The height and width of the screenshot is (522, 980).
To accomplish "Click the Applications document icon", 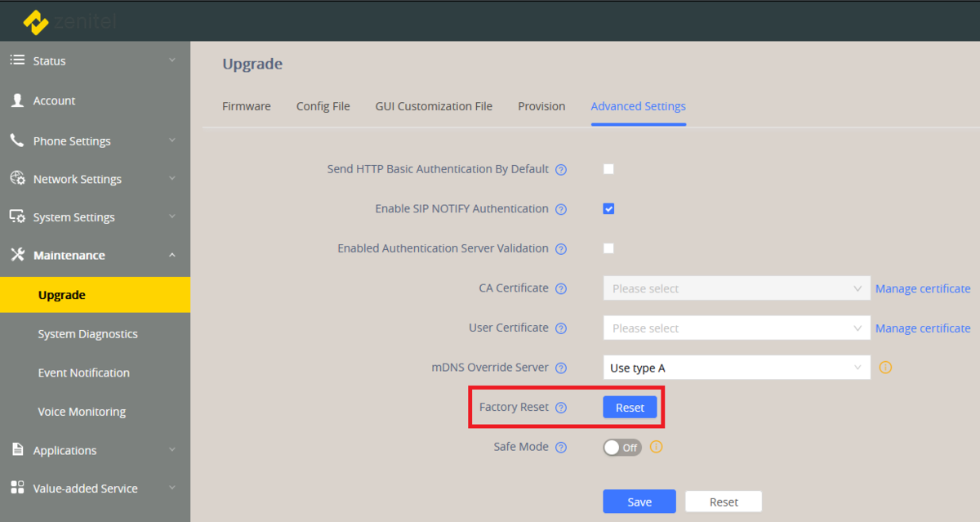I will (x=17, y=449).
